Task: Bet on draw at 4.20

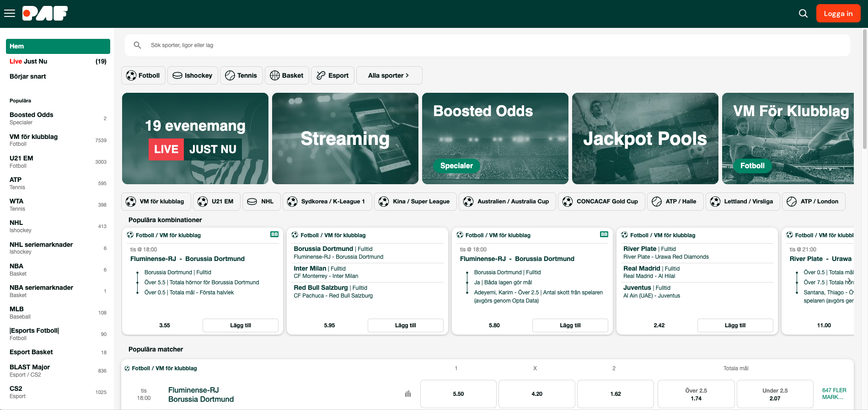Action: (x=537, y=394)
